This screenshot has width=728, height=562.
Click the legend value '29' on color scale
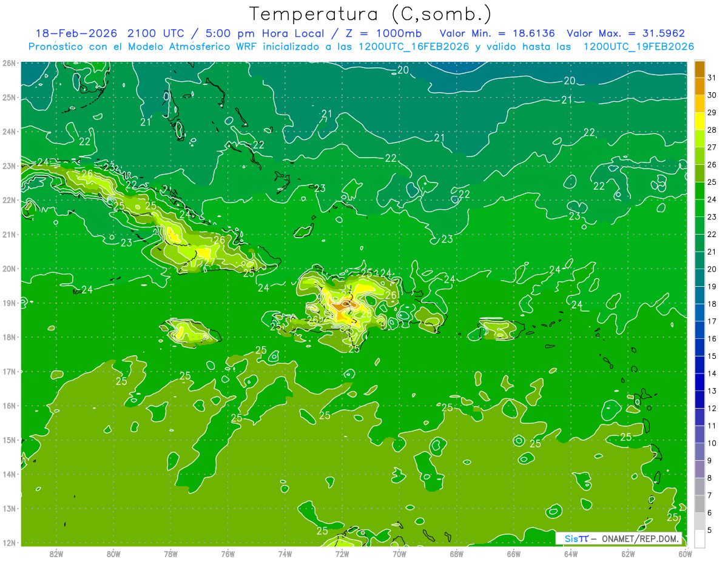click(712, 113)
